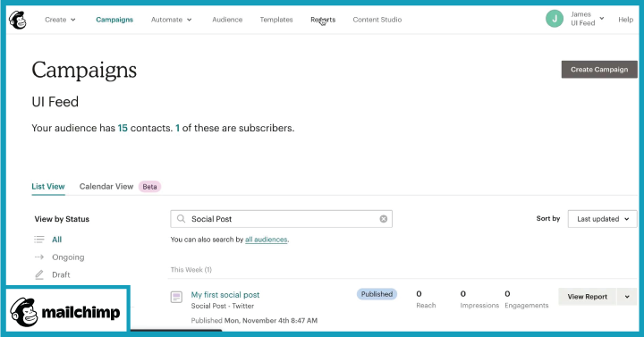Click the This Week (1) group heading
This screenshot has height=337, width=644.
click(191, 270)
